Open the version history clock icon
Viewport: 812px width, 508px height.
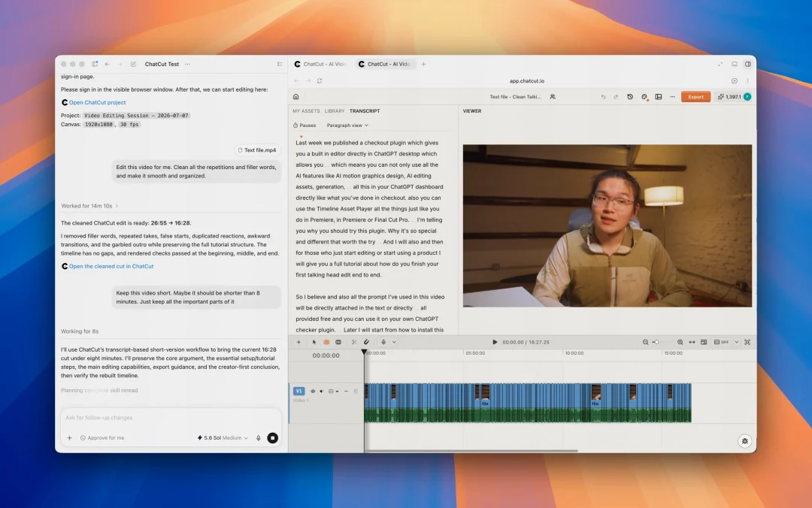(x=630, y=97)
